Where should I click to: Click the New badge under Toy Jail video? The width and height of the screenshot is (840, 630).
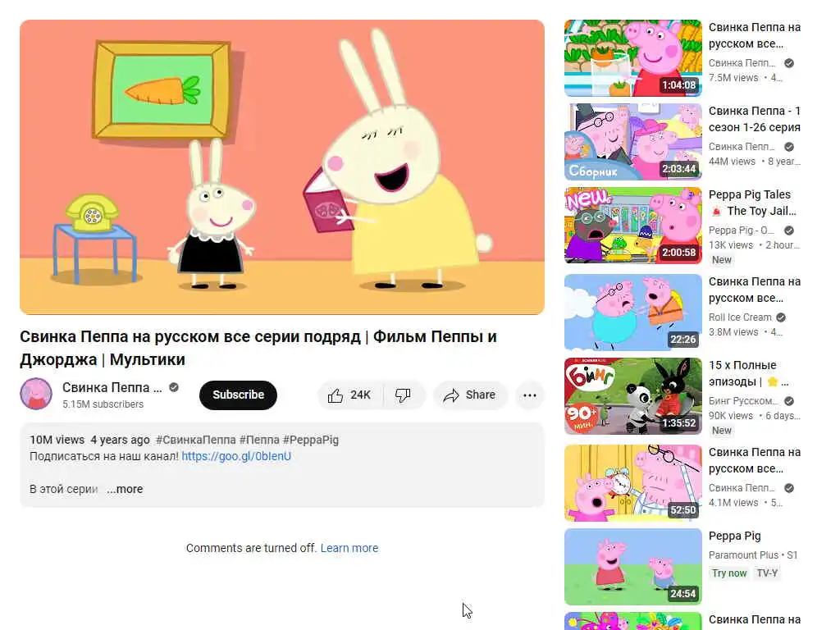pyautogui.click(x=721, y=260)
